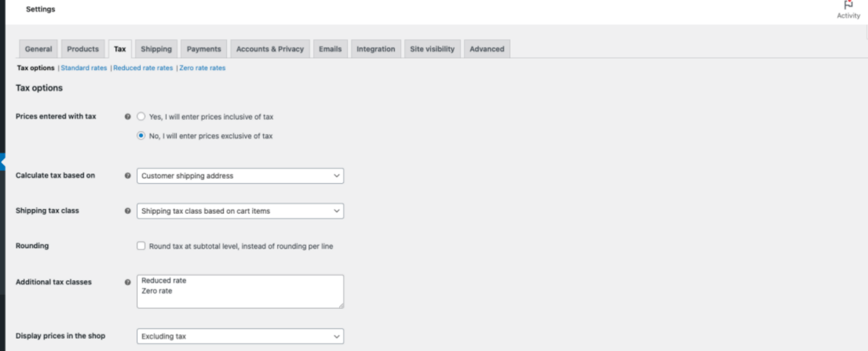The image size is (868, 351).
Task: Open Display prices in the shop dropdown
Action: [x=240, y=336]
